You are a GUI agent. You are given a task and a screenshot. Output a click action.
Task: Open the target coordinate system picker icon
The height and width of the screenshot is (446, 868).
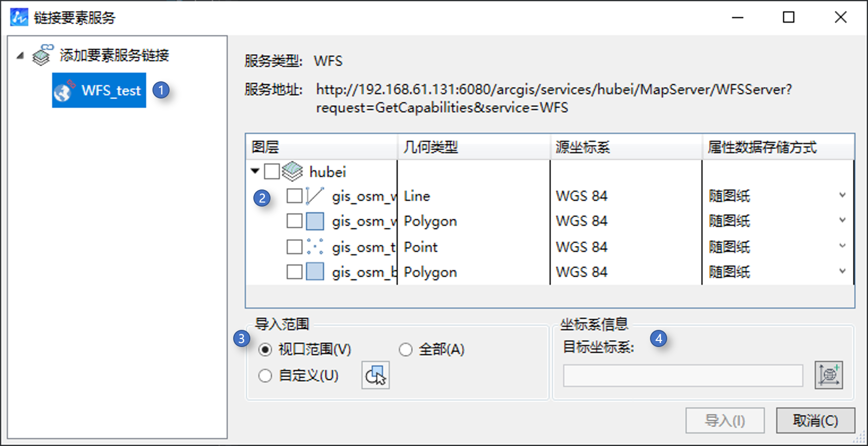(x=829, y=375)
